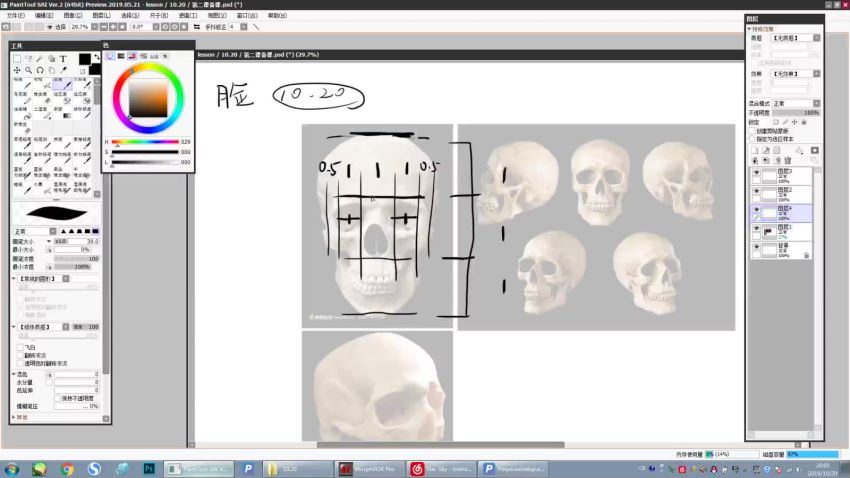Image resolution: width=850 pixels, height=478 pixels.
Task: Hide the 图层1 layer eye icon
Action: (756, 228)
